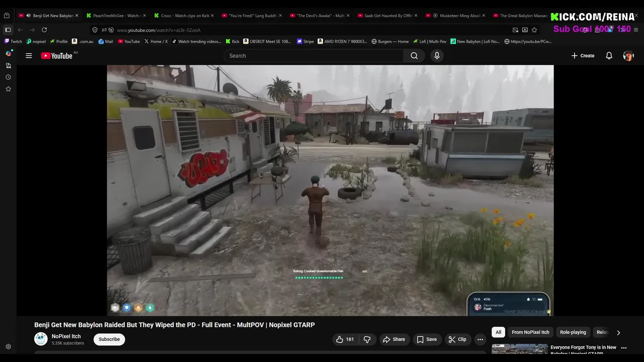
Task: Open the tab overview icon at top left
Action: (7, 16)
